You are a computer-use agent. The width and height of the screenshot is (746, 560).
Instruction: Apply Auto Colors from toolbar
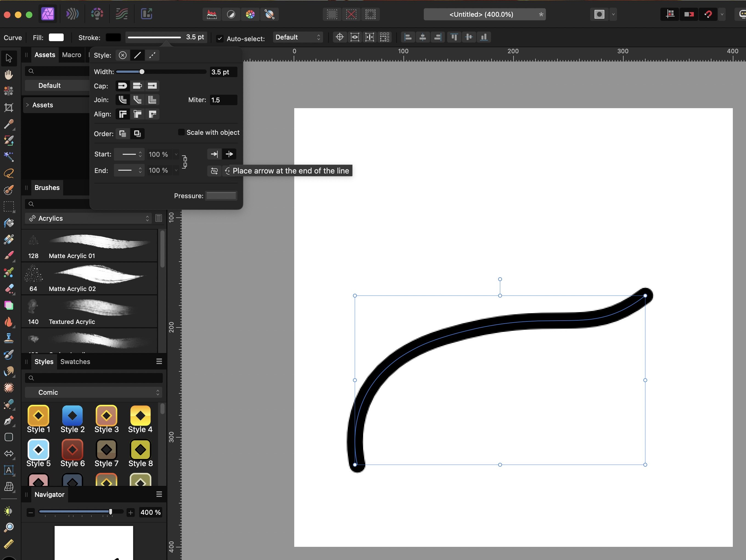pos(250,14)
